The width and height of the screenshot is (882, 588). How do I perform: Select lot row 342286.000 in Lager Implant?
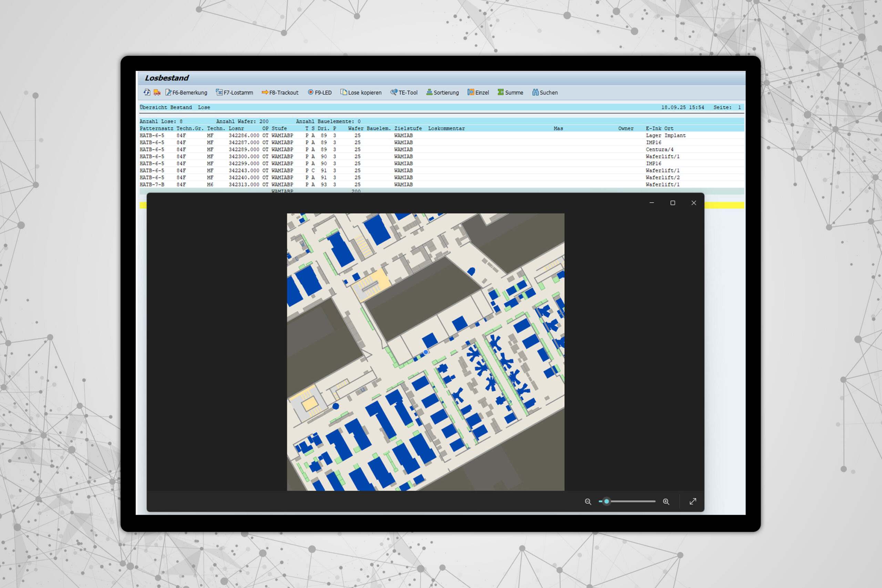click(244, 135)
